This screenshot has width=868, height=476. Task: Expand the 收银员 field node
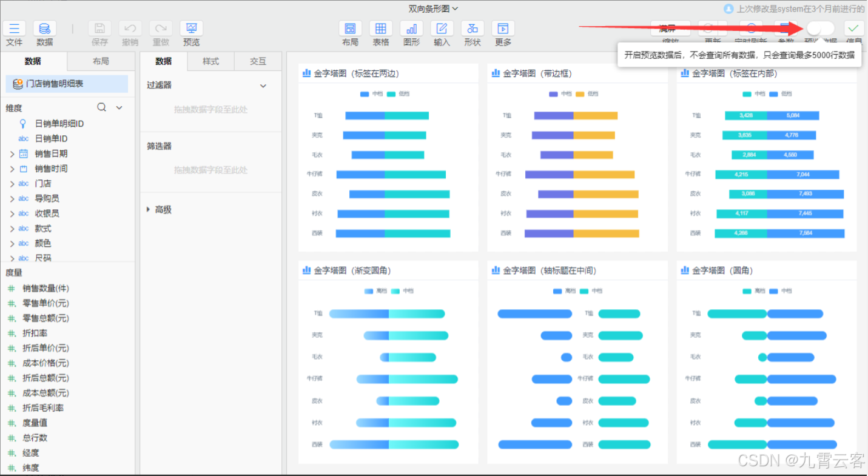click(x=12, y=213)
